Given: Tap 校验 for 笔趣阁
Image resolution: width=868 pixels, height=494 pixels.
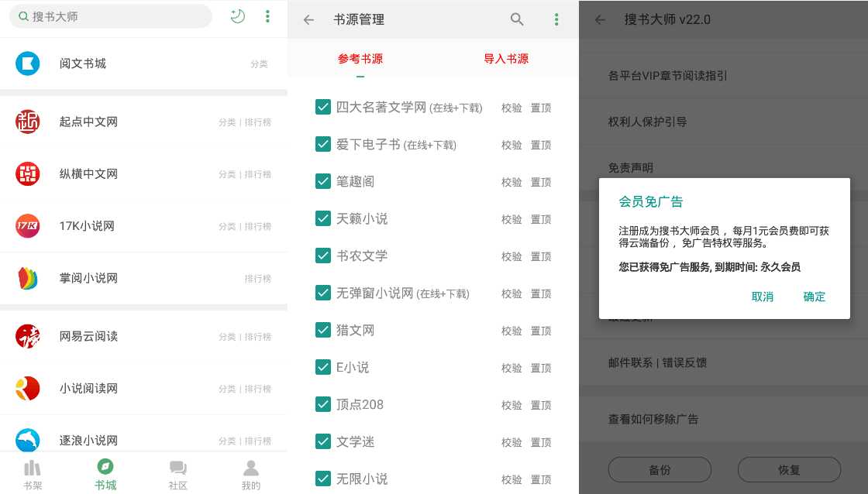Looking at the screenshot, I should pos(511,182).
